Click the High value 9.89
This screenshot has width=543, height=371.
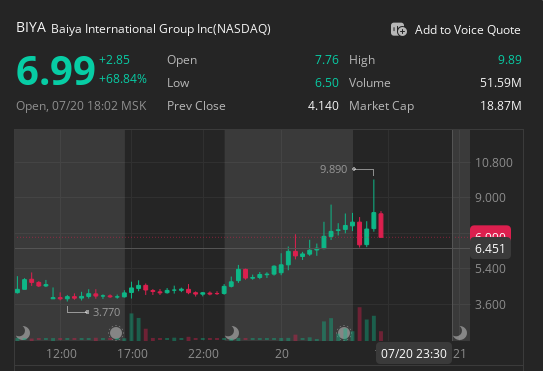click(x=509, y=60)
